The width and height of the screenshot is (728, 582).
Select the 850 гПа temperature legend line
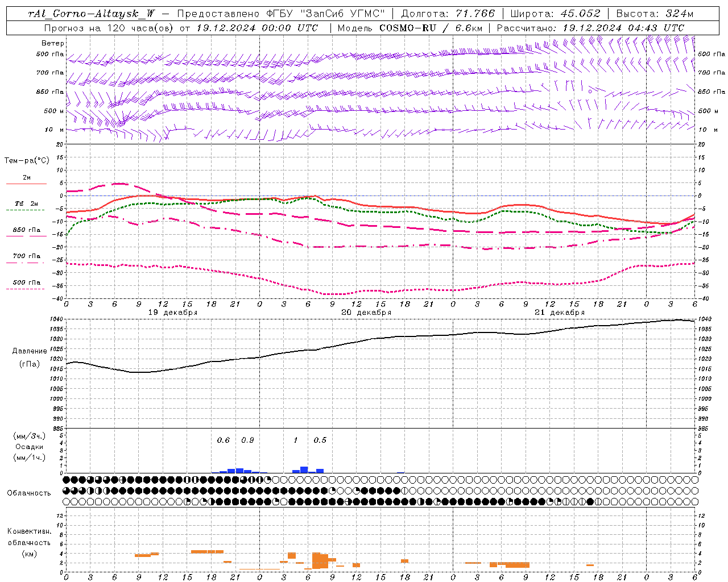click(x=26, y=236)
